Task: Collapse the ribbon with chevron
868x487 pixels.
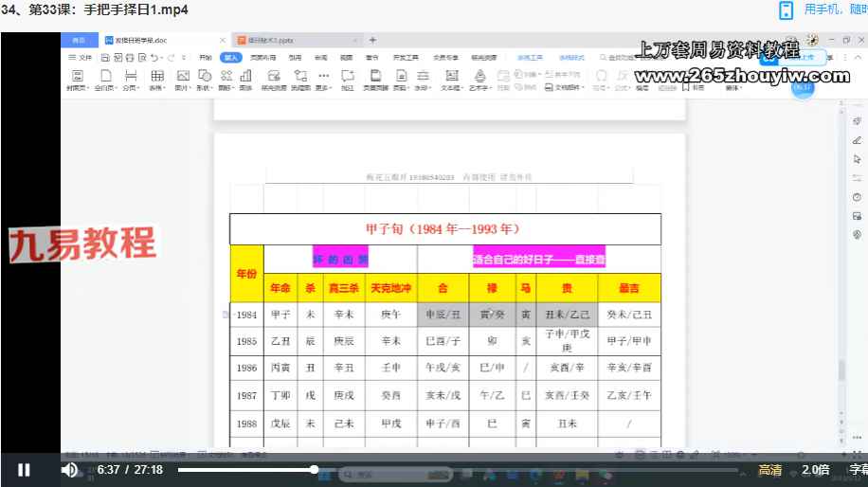Action: tap(858, 58)
